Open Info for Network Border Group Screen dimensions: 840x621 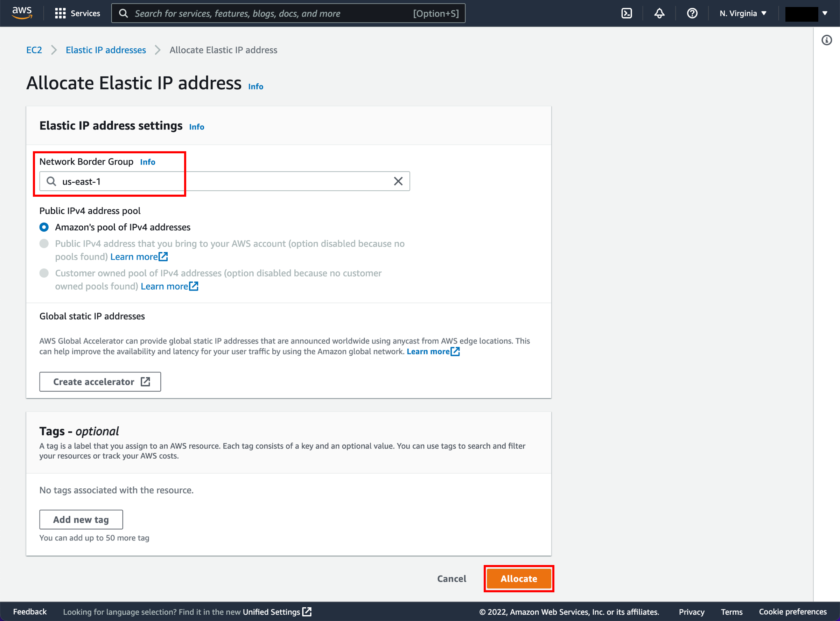[x=147, y=162]
